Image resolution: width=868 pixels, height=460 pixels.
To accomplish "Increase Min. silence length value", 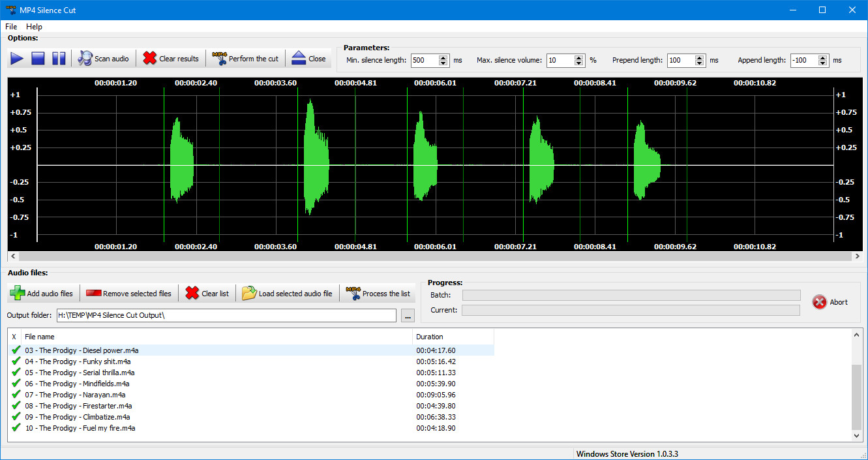I will (443, 57).
